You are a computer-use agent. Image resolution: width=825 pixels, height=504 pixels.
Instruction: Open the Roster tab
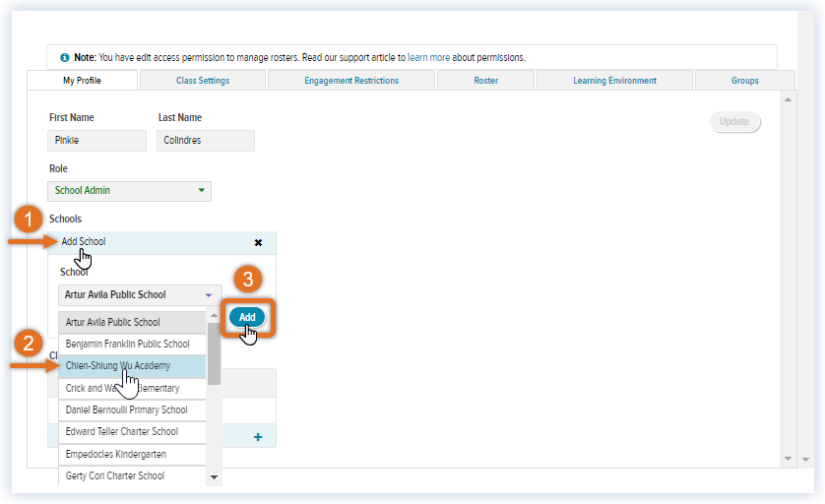(485, 81)
